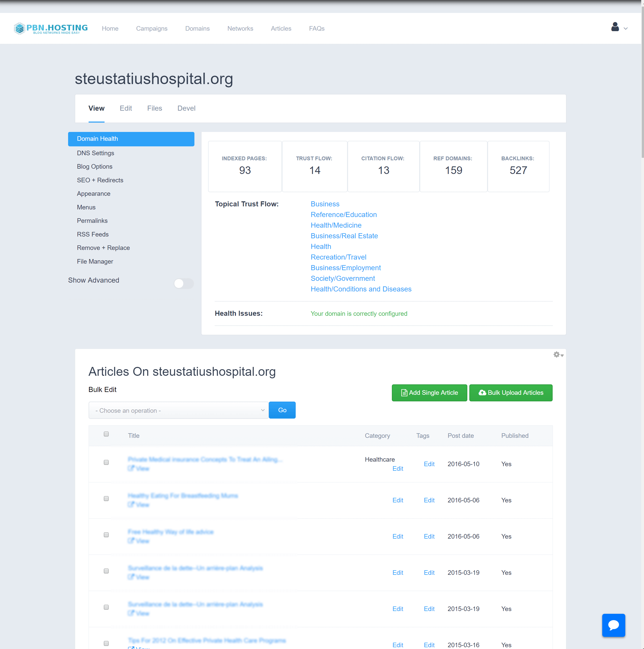This screenshot has height=649, width=644.
Task: Tick checkbox for Free Healthy Way of life advice
Action: (x=106, y=535)
